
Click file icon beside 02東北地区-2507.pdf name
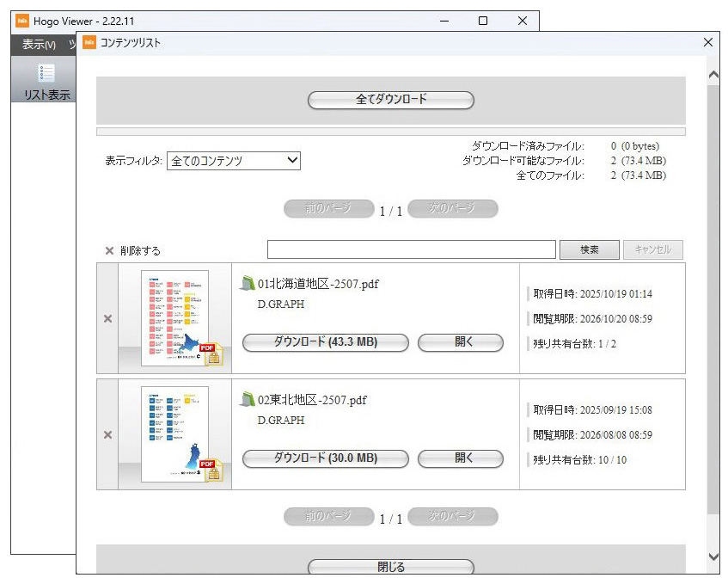(x=248, y=400)
